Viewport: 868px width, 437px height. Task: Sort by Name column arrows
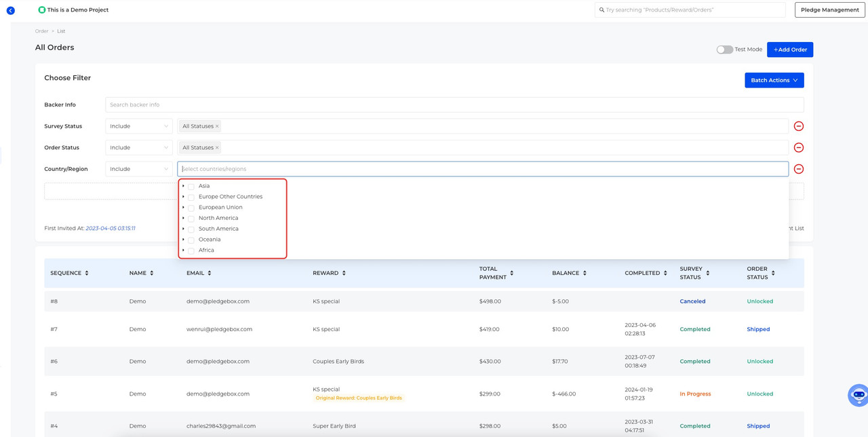(x=152, y=273)
